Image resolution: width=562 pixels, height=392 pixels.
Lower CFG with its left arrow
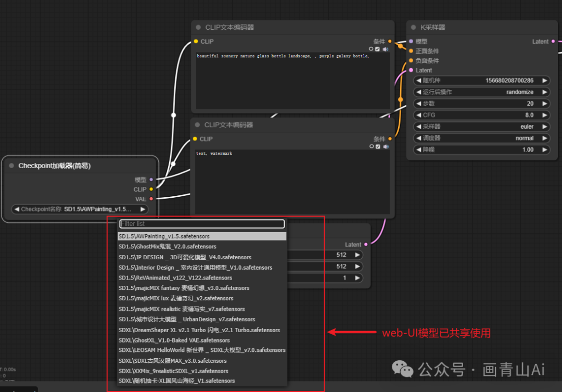[418, 115]
